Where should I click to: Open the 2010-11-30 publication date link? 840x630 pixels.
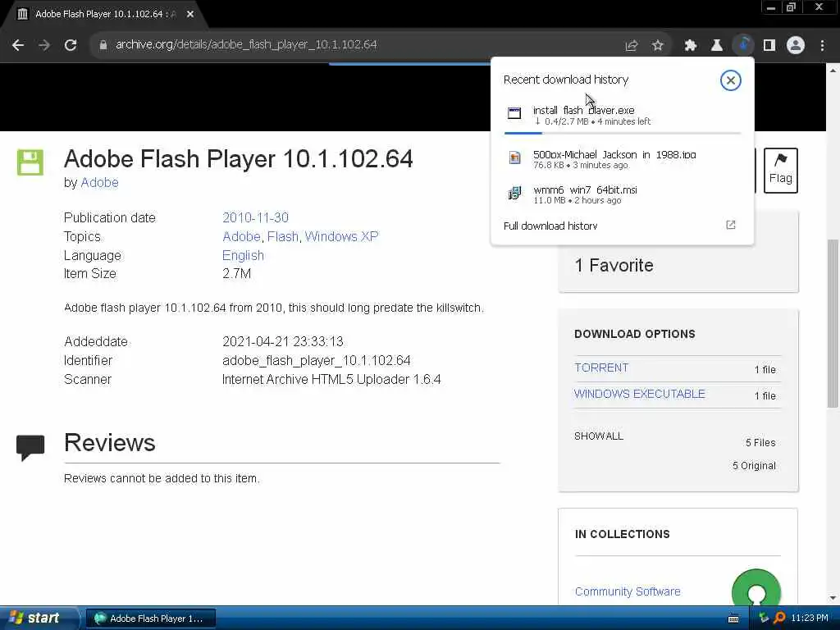[256, 217]
